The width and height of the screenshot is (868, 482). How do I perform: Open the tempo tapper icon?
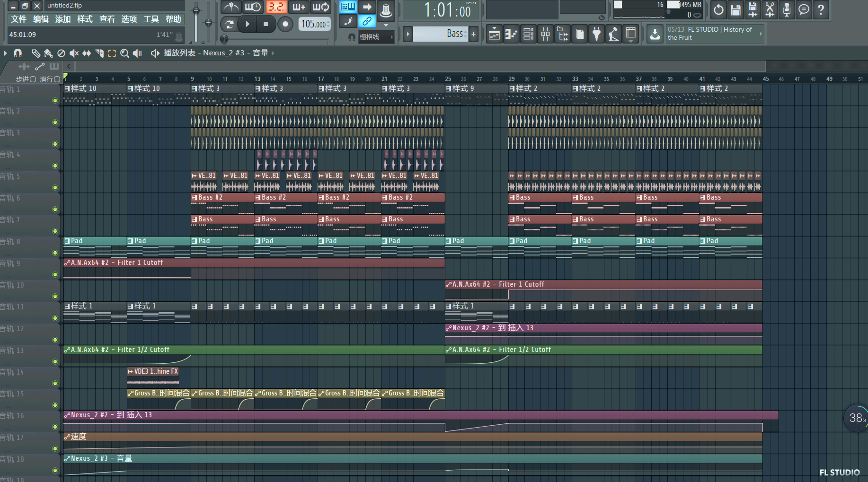tap(613, 34)
